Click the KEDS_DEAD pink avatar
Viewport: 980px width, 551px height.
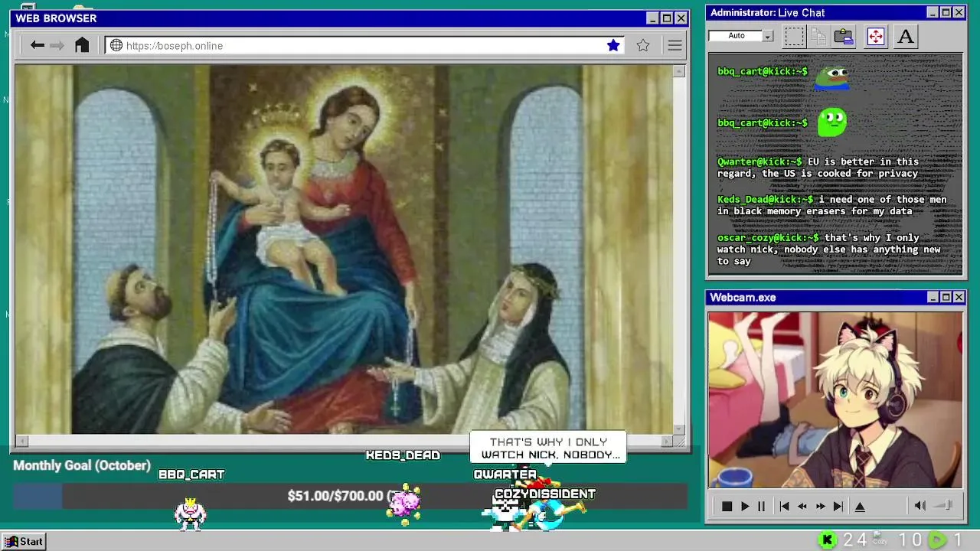click(x=403, y=503)
